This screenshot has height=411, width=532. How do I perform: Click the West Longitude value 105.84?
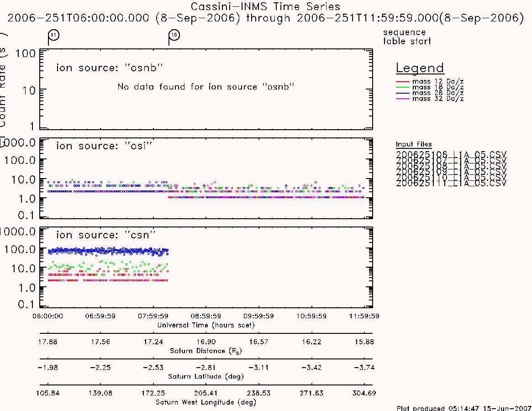(x=47, y=393)
